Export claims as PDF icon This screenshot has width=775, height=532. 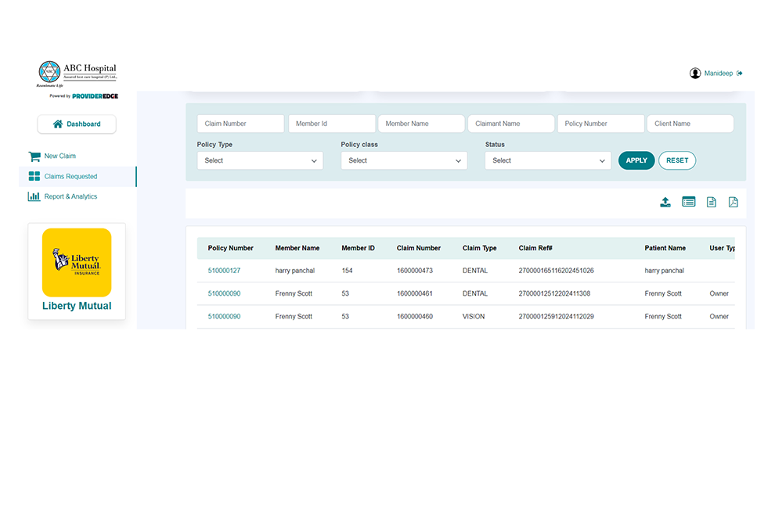[733, 202]
